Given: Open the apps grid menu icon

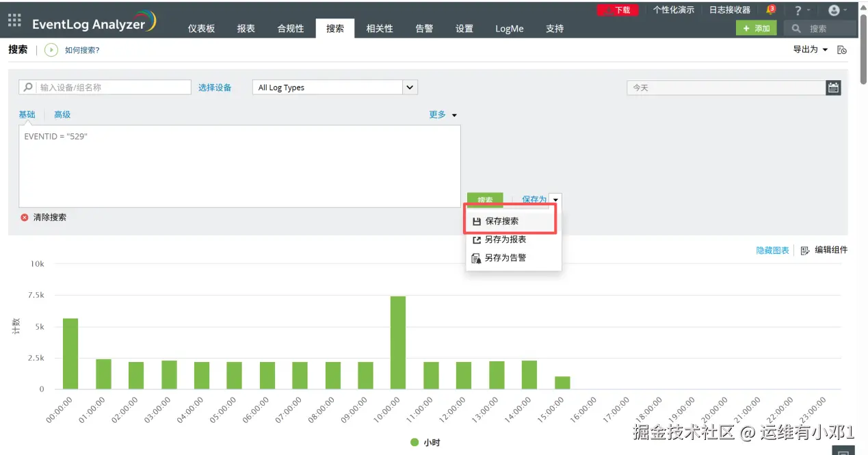Looking at the screenshot, I should pyautogui.click(x=14, y=20).
